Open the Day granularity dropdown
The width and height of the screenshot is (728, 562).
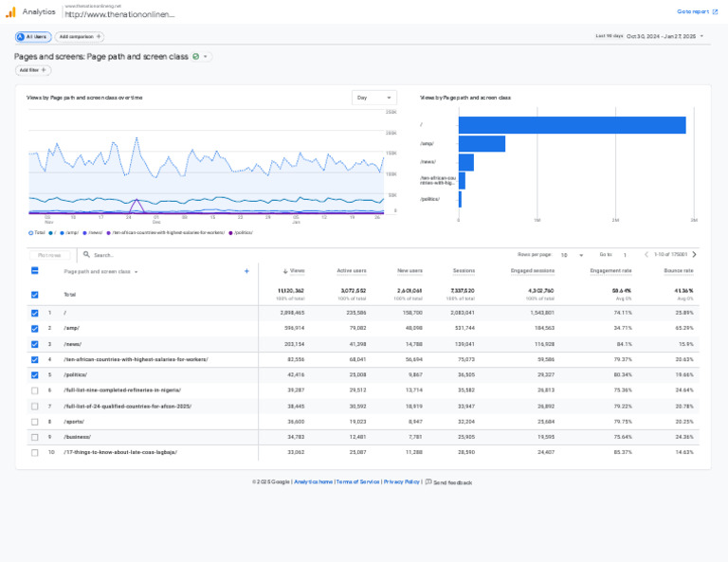[x=373, y=98]
